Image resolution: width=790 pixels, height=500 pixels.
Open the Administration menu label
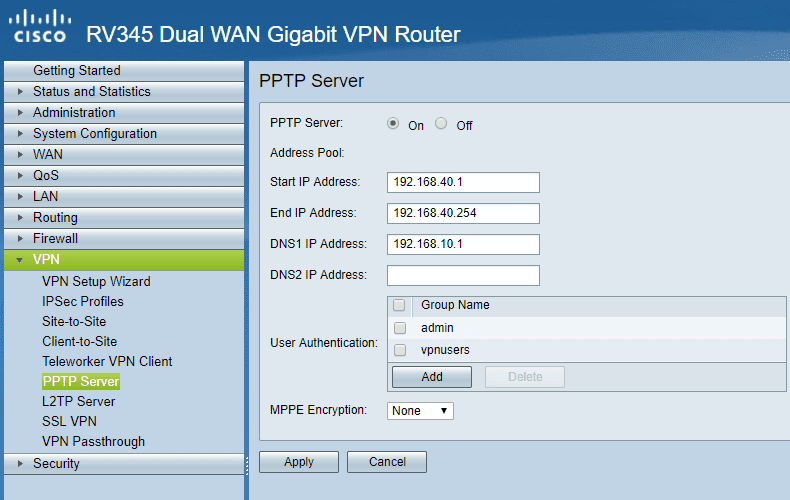pos(74,112)
